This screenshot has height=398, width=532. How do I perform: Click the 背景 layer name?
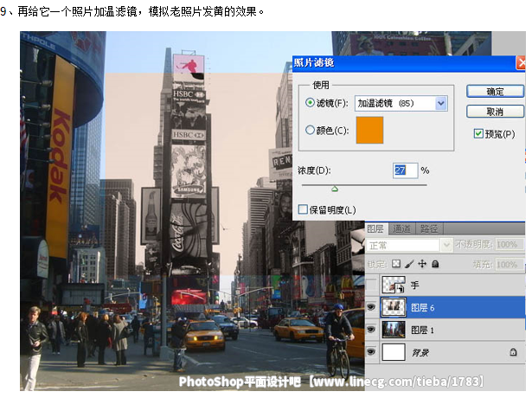(420, 352)
